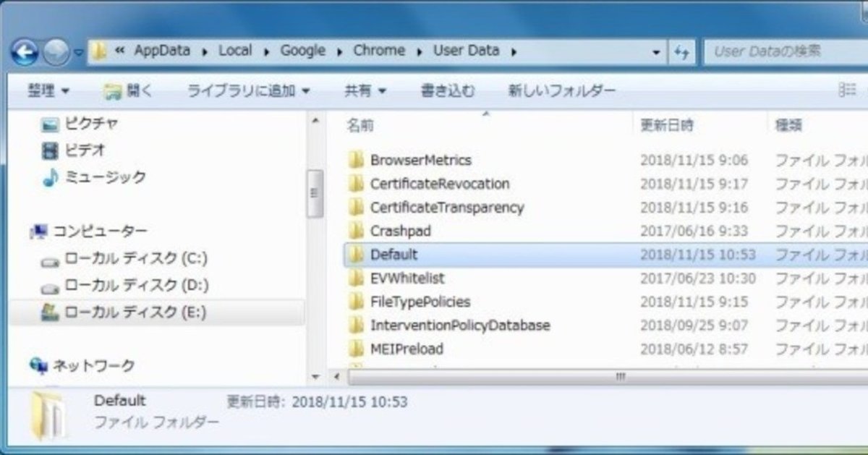The image size is (868, 455).
Task: Click the drive icon for (E:)
Action: [50, 312]
